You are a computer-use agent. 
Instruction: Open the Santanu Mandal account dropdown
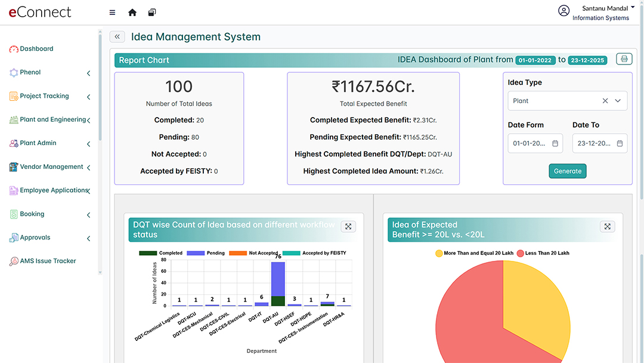tap(608, 8)
